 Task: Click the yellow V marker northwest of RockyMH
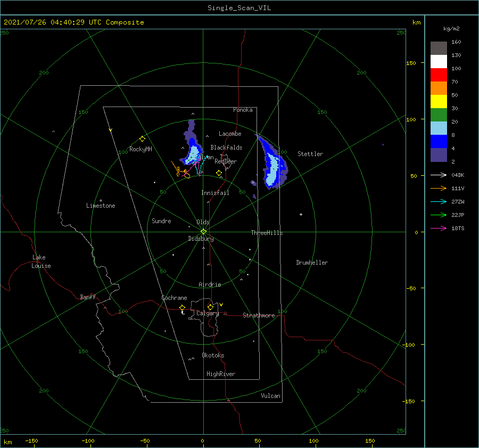(x=111, y=130)
